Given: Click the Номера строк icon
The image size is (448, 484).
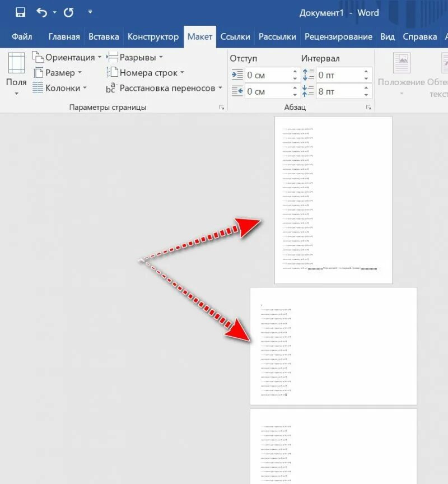Looking at the screenshot, I should click(113, 72).
